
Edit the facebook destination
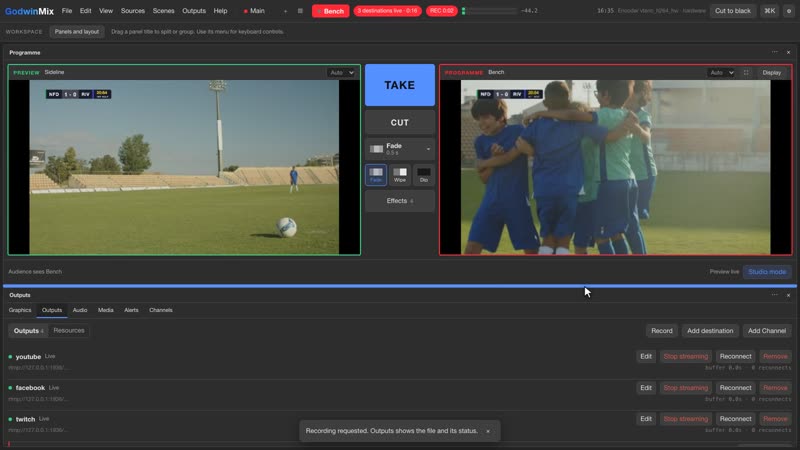pos(646,388)
